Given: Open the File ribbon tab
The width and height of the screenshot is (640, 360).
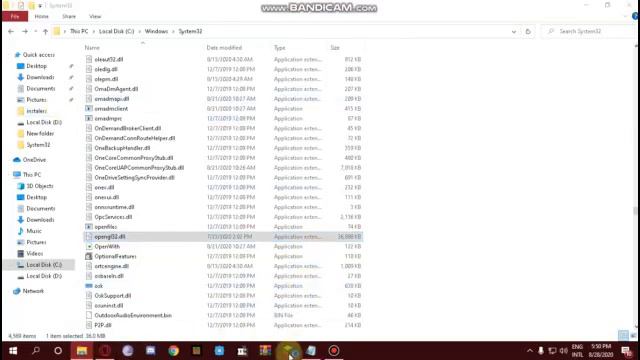Looking at the screenshot, I should click(15, 16).
